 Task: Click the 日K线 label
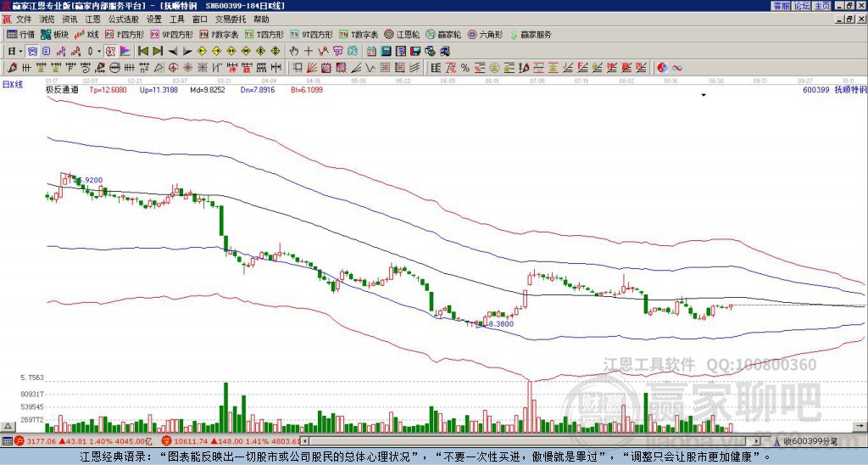click(13, 85)
